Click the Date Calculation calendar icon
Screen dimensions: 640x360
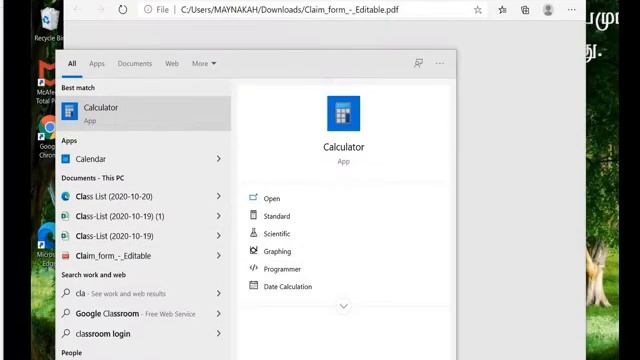253,285
